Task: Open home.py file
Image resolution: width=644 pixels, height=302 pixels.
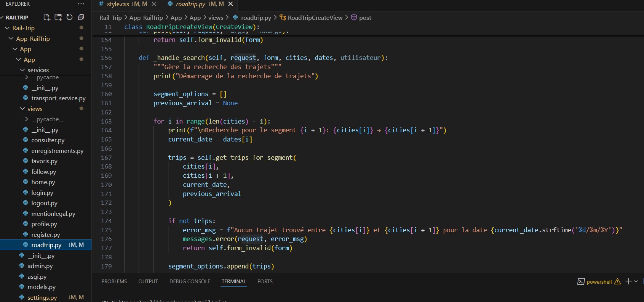Action: 43,182
